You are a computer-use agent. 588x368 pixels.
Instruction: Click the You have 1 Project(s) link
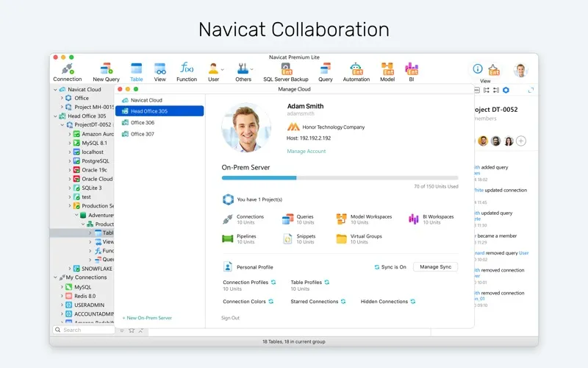[259, 199]
